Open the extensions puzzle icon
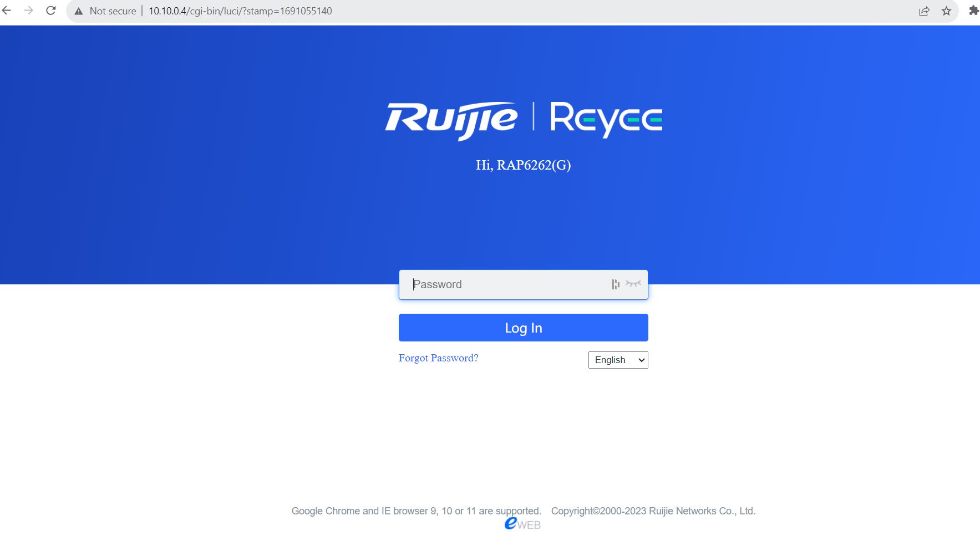Viewport: 980px width, 541px height. tap(973, 11)
